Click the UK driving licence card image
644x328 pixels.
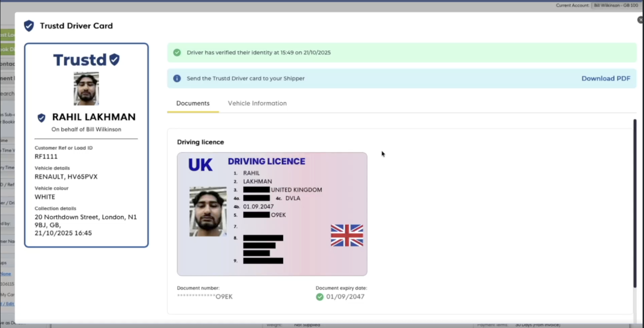coord(272,214)
